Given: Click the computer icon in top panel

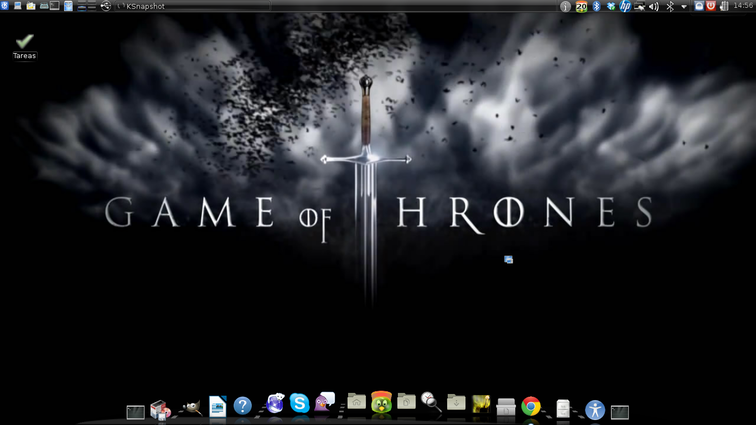Looking at the screenshot, I should (18, 6).
